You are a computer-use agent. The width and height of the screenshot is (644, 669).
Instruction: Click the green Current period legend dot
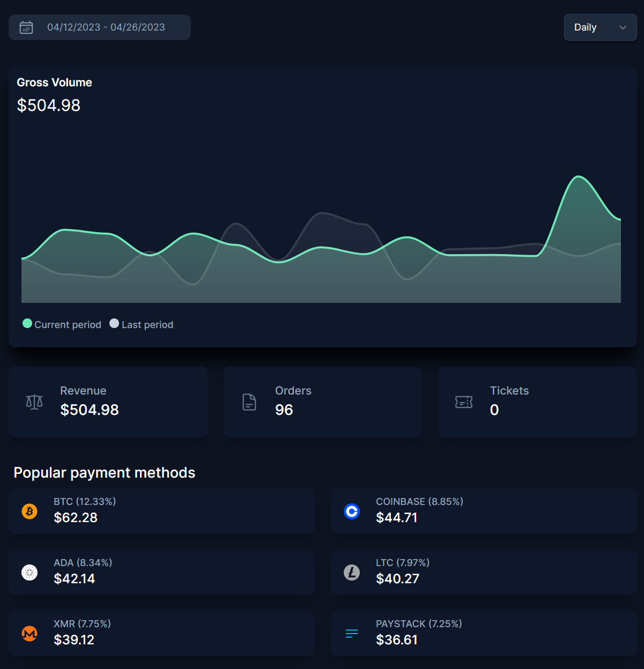pos(27,323)
